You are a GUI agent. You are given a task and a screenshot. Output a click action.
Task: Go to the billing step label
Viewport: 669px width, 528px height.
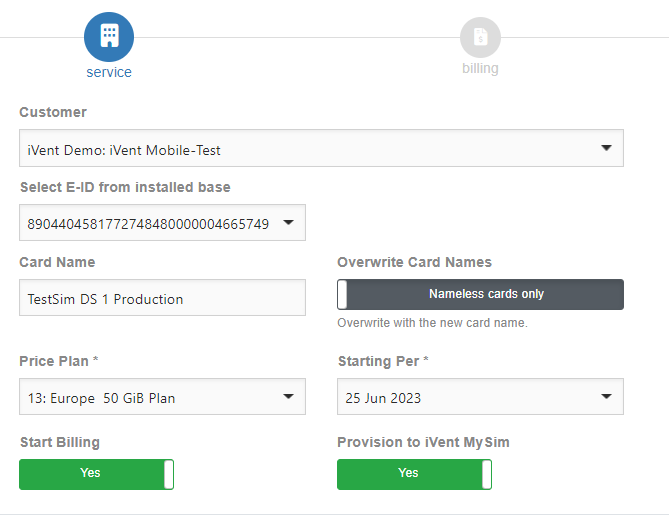[x=480, y=69]
